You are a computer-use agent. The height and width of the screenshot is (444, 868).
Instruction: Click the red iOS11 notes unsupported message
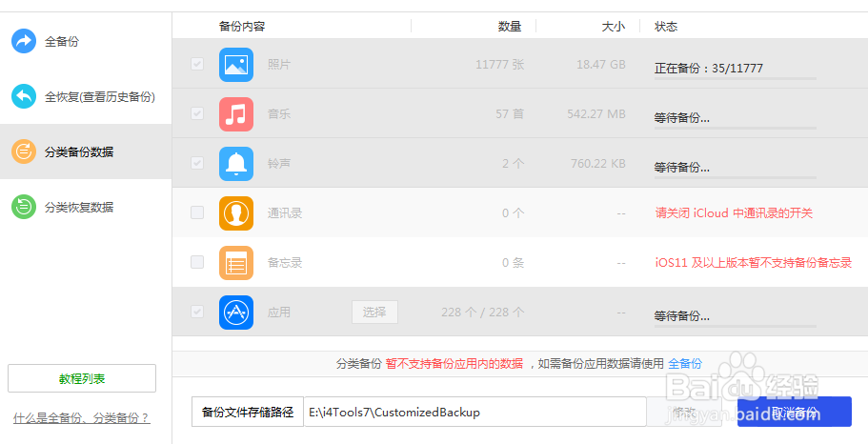coord(754,262)
